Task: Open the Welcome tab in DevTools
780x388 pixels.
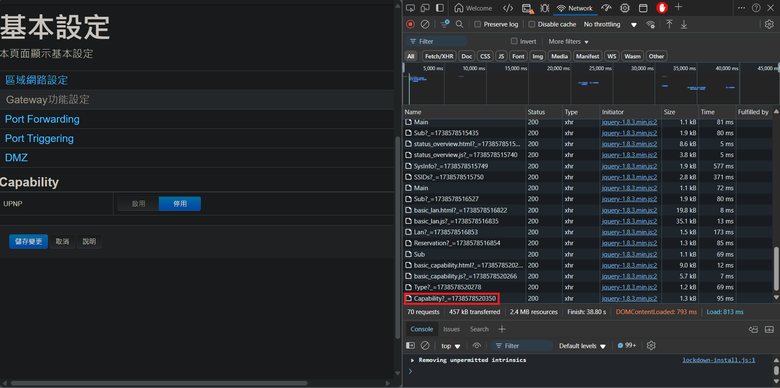Action: coord(473,8)
